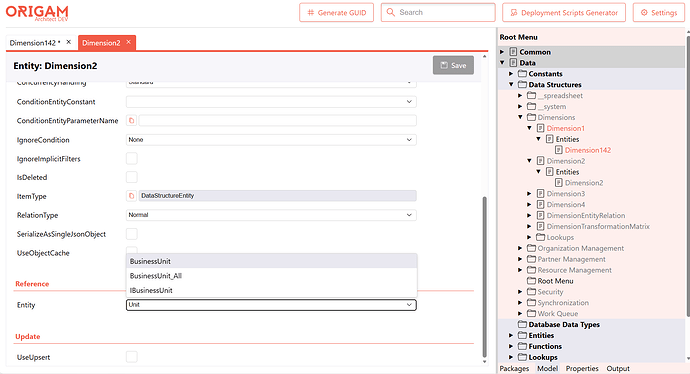Click the Common package icon
This screenshot has width=690, height=374.
point(513,52)
